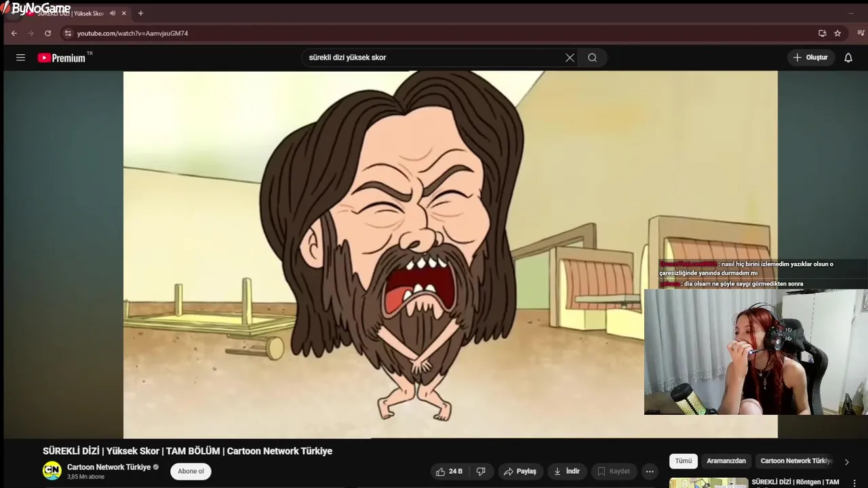Open SÜREKLİ DİZİ | Röntgen video title
Screen dimensions: 868x488
(795, 482)
